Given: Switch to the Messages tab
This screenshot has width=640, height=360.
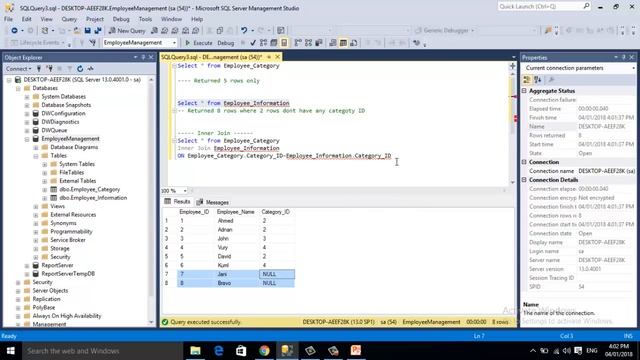Looking at the screenshot, I should (x=213, y=202).
